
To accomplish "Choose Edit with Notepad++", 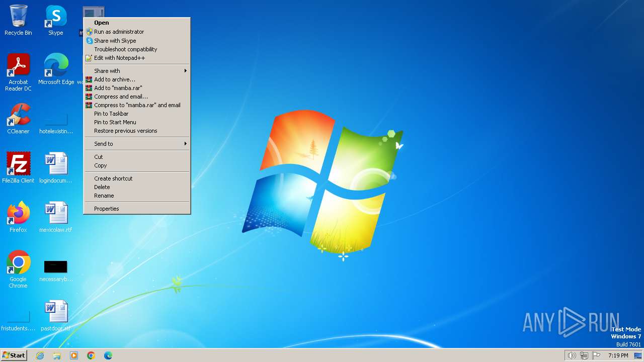I will point(137,58).
